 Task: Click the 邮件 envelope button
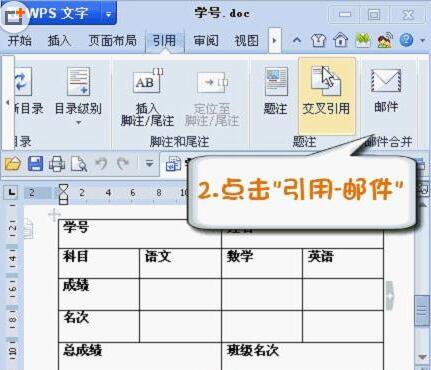(x=386, y=90)
